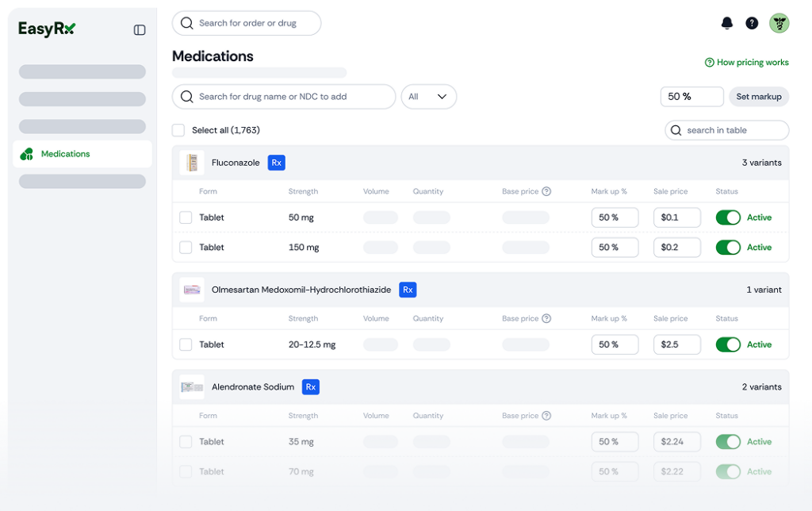Viewport: 812px width, 511px height.
Task: Collapse the sidebar using the panel icon
Action: (x=140, y=29)
